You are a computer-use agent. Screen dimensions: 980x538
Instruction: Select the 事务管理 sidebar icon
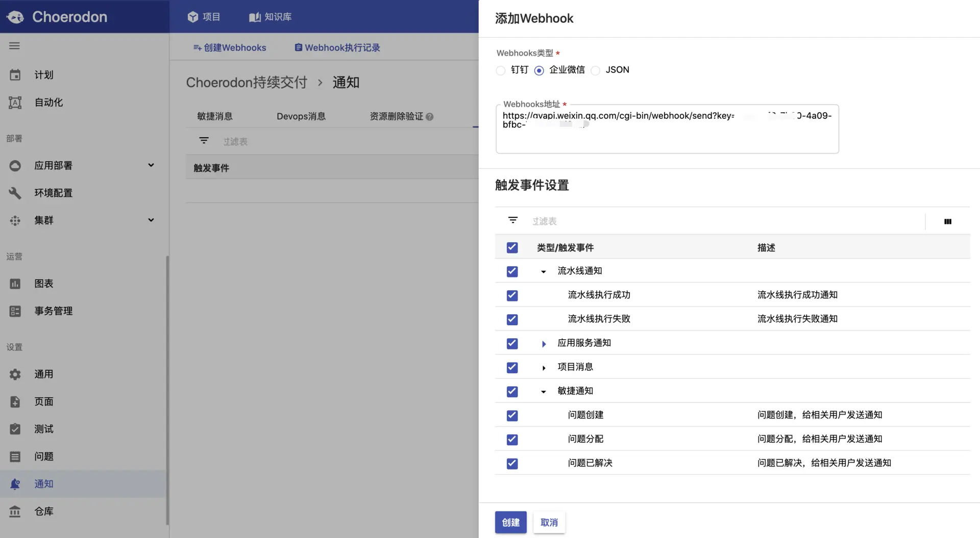point(15,311)
